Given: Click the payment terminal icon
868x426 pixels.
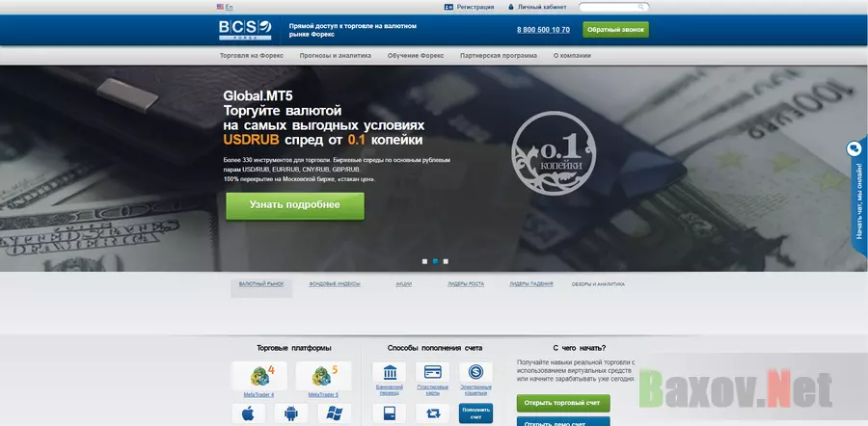Looking at the screenshot, I should pyautogui.click(x=390, y=413).
